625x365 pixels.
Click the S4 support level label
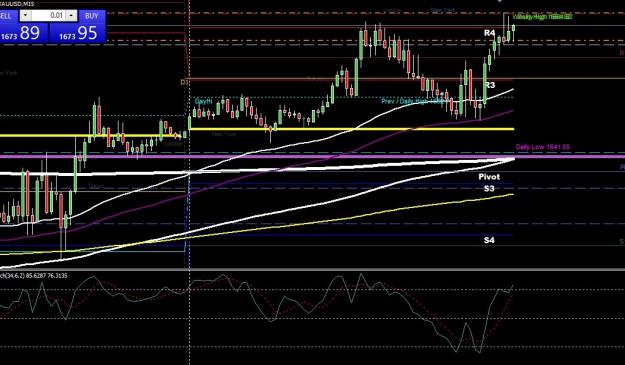pos(489,240)
